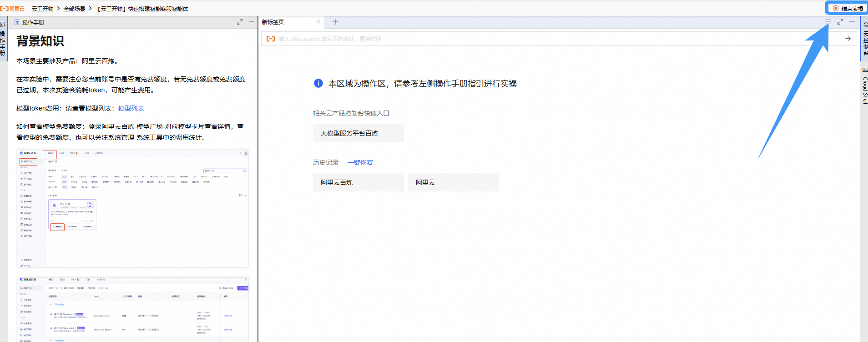
Task: Click the 历史记录 label
Action: tap(326, 162)
